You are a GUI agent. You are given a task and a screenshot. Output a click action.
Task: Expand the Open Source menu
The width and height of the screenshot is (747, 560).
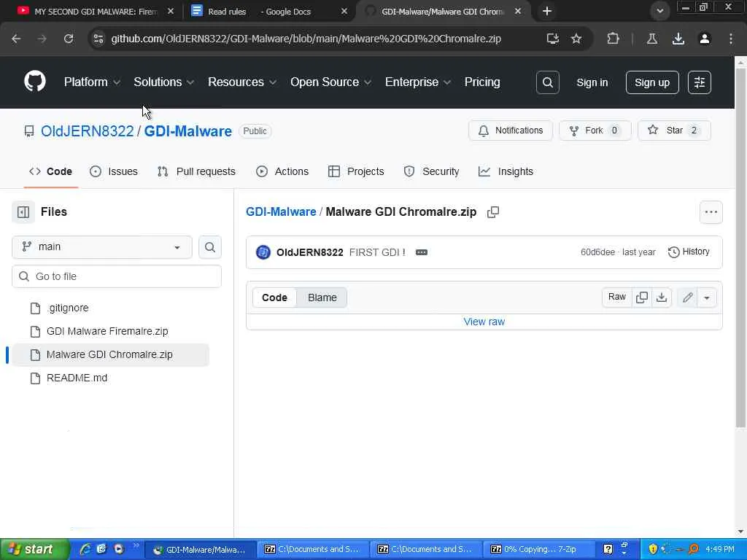330,82
